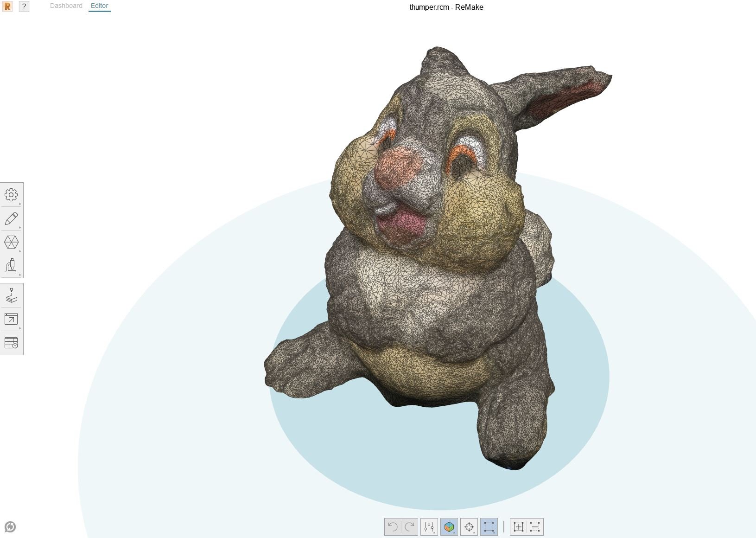
Task: Open the microscope analyze tools
Action: (x=11, y=266)
